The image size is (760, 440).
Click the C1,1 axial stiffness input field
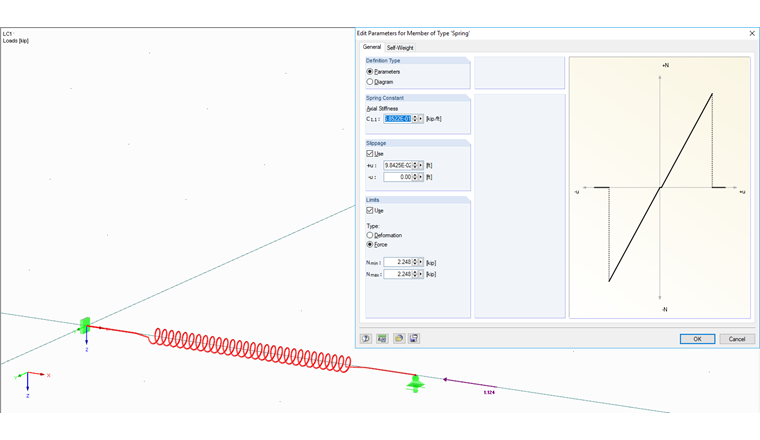[x=398, y=119]
